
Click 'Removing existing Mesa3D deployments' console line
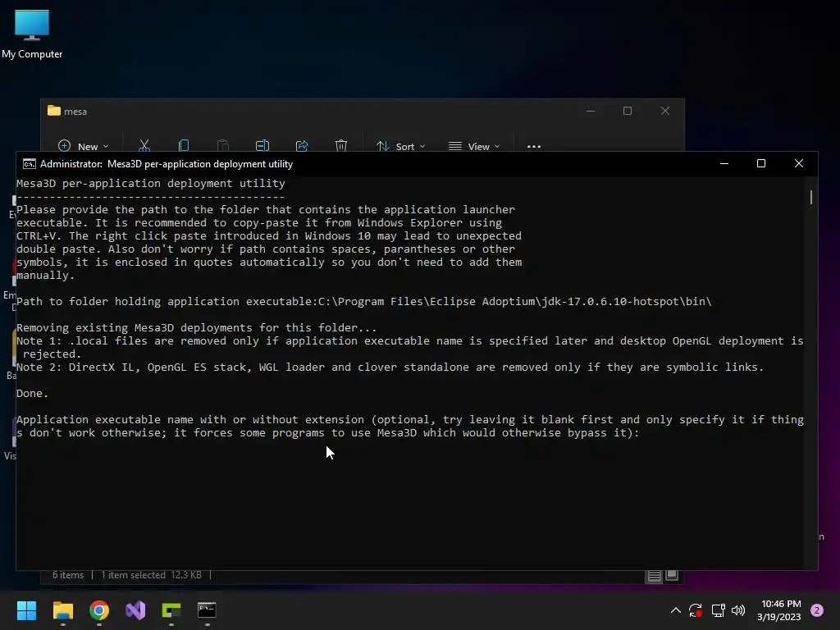197,327
